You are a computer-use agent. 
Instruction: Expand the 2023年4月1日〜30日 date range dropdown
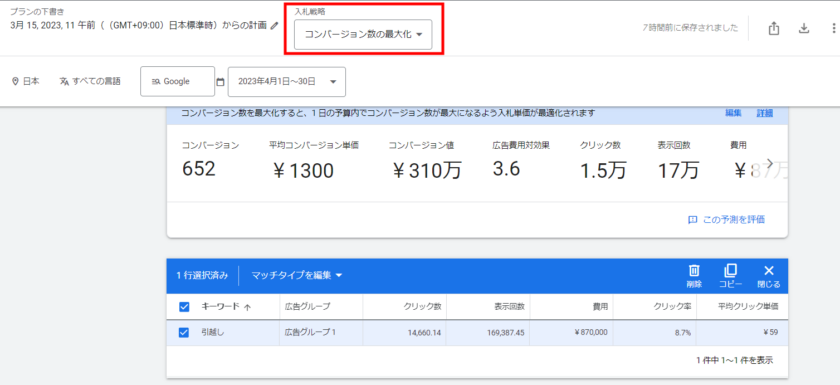click(x=287, y=81)
